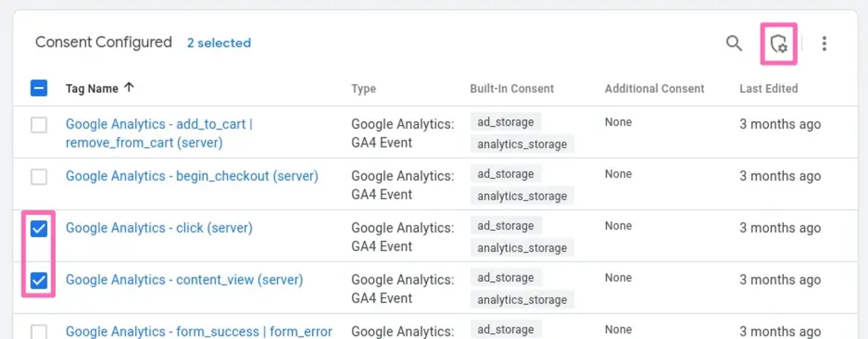The width and height of the screenshot is (868, 339).
Task: Click the ad_storage consent chip for begin_checkout
Action: [x=505, y=174]
